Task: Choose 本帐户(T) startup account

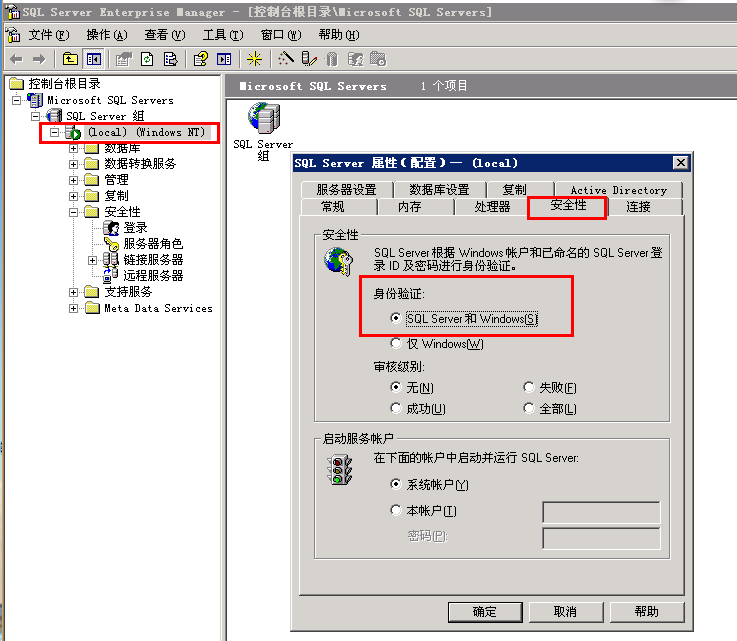Action: (396, 510)
